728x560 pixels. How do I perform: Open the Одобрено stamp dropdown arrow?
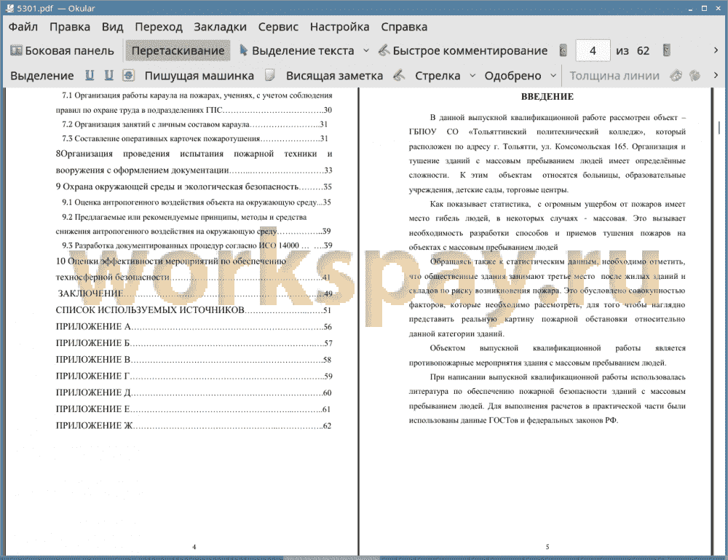tap(553, 76)
